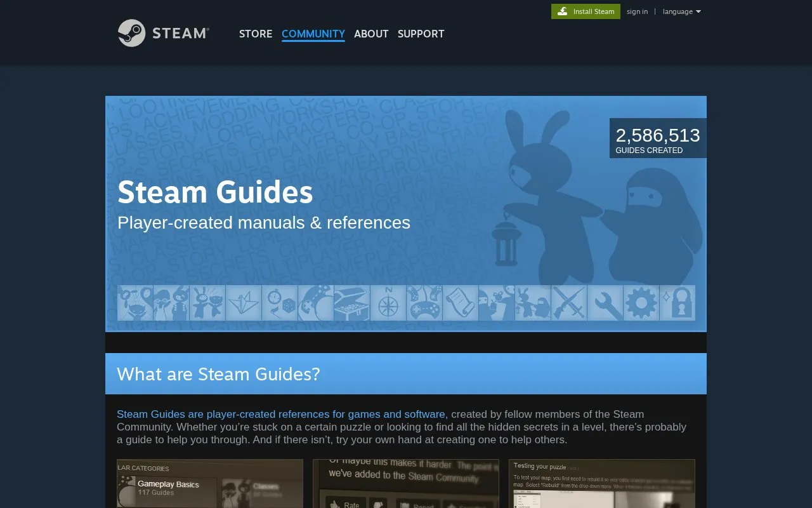Viewport: 812px width, 508px height.
Task: Click the Steam logo in the header
Action: point(163,33)
